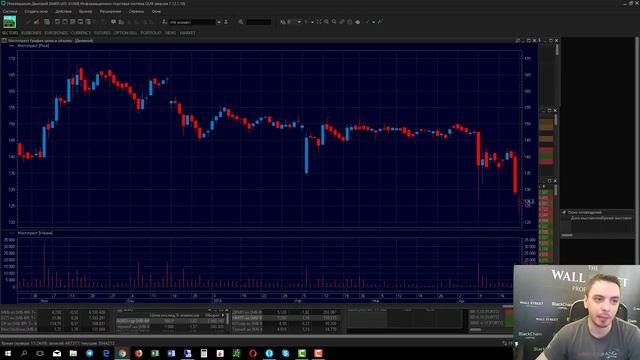The height and width of the screenshot is (360, 640).
Task: Click the bottom quotes table vertical scrollbar
Action: pos(227,318)
